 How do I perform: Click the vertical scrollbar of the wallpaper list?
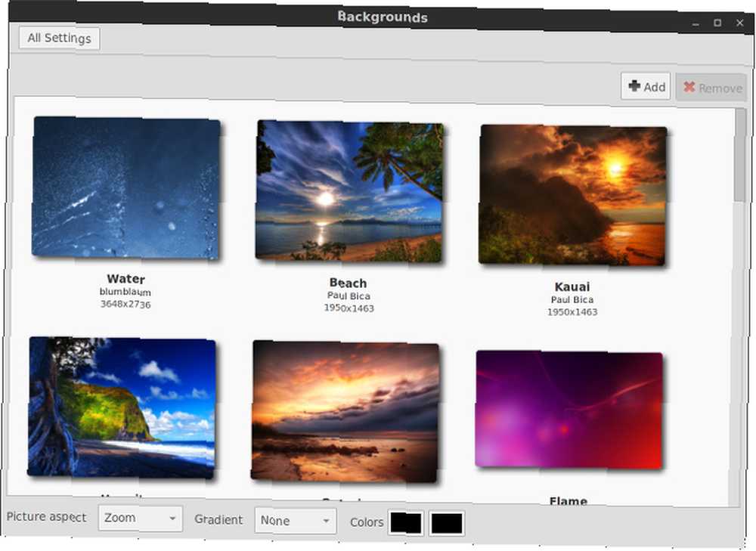coord(740,155)
